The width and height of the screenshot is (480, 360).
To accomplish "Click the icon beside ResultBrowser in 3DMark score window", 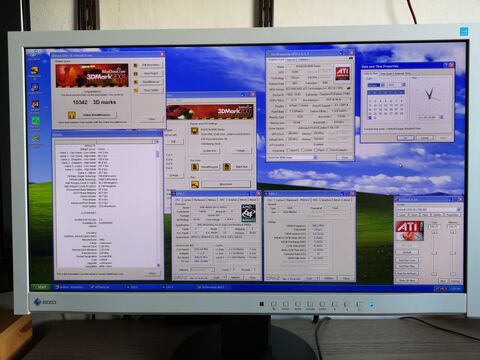I will pyautogui.click(x=136, y=82).
